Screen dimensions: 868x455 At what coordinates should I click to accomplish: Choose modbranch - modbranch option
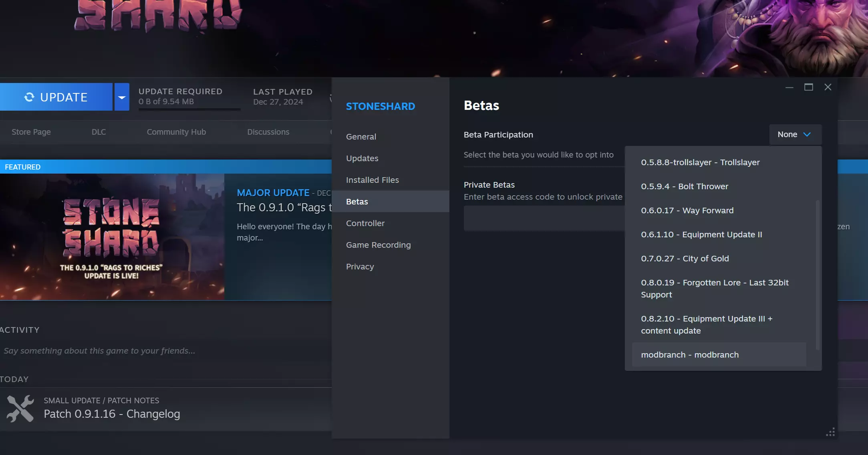pyautogui.click(x=689, y=355)
